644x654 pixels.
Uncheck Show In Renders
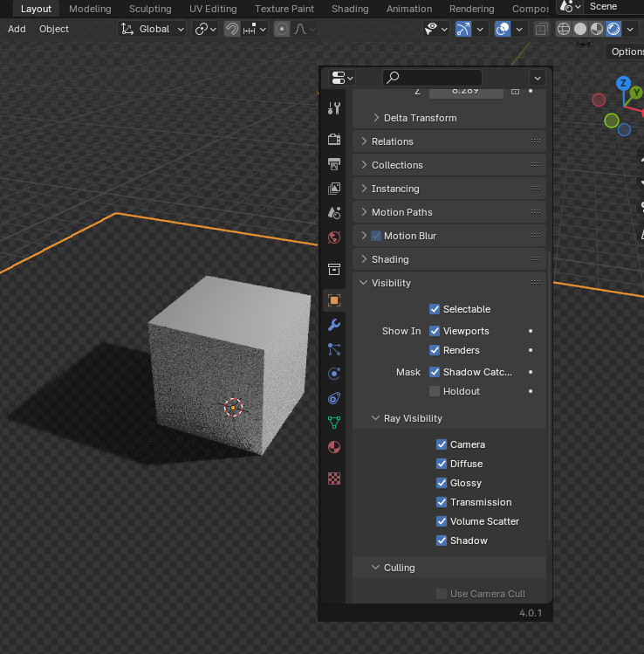pos(435,350)
